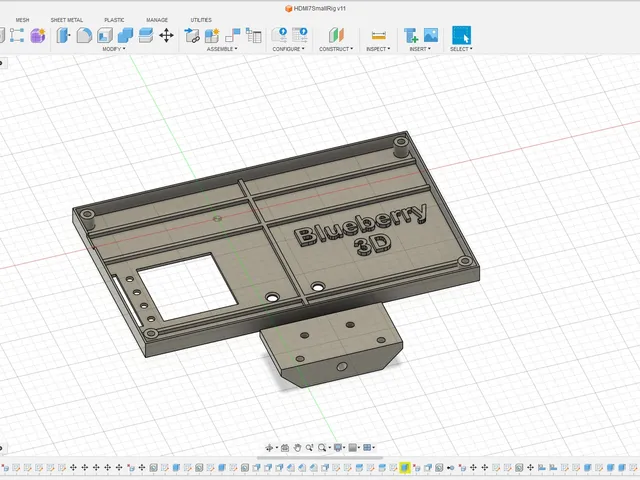Open the CONFIGURE dropdown menu
This screenshot has height=480, width=640.
[289, 49]
